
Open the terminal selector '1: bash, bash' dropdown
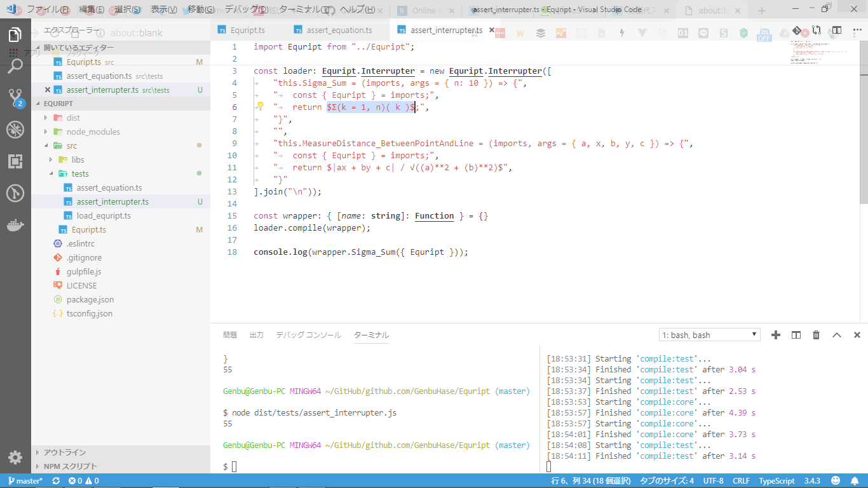pos(709,335)
